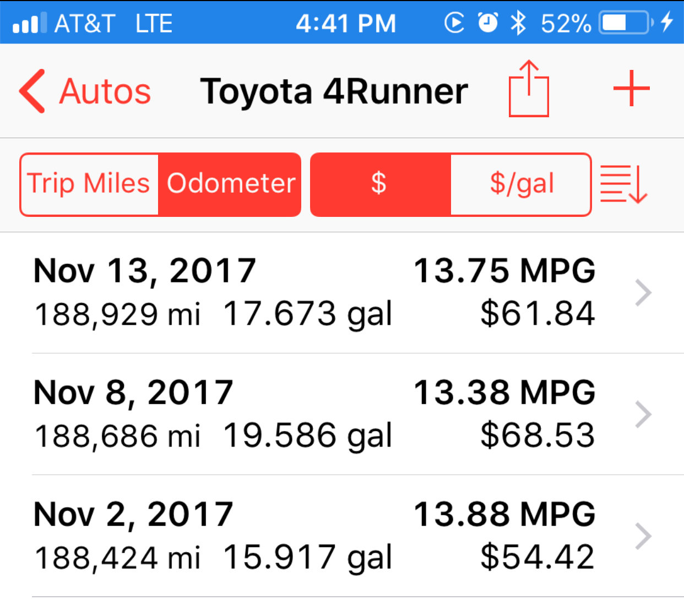
Task: Select the Odometer segment
Action: coord(230,184)
